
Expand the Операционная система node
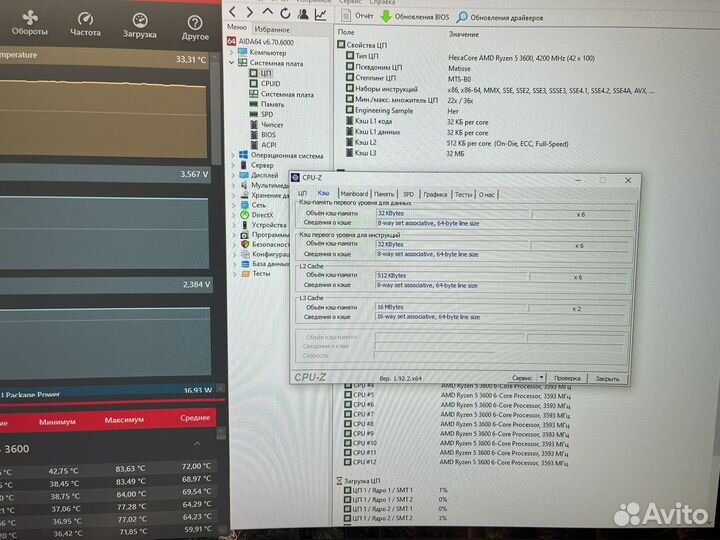click(x=233, y=155)
